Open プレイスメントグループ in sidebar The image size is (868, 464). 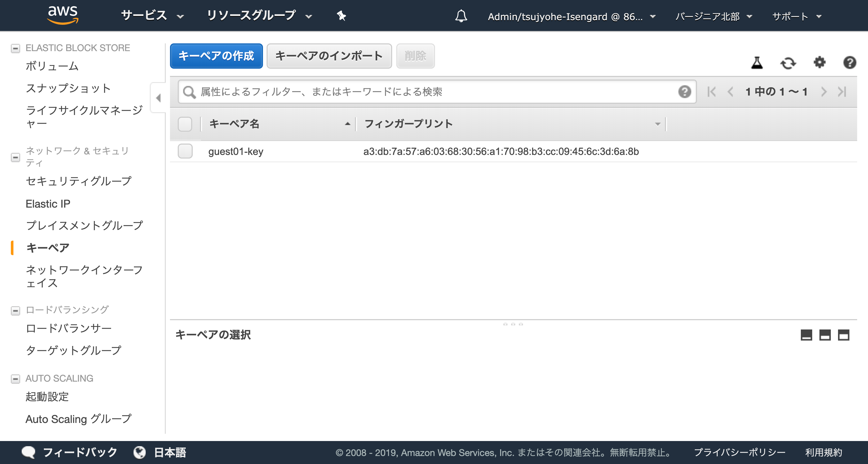tap(84, 226)
